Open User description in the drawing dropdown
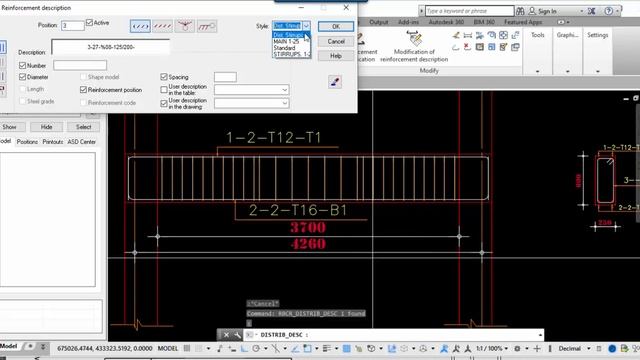 coord(284,103)
